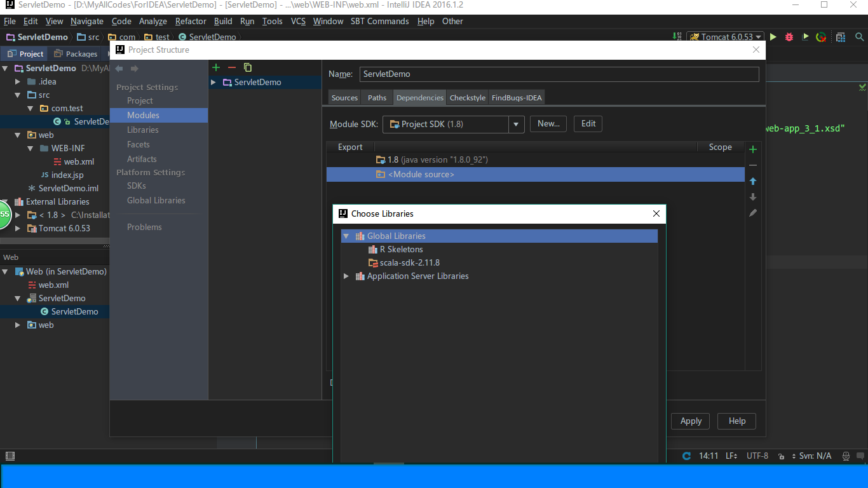This screenshot has height=488, width=868.
Task: Expand Tomcat 6.0.53 under External Libraries
Action: (18, 228)
